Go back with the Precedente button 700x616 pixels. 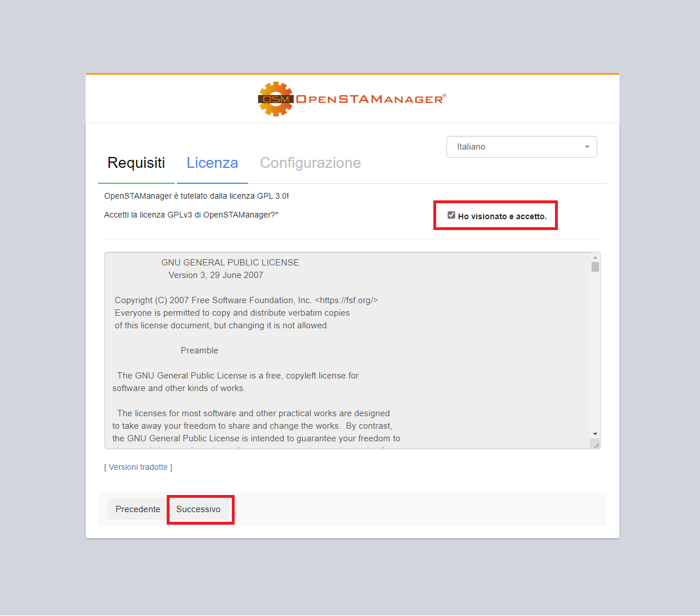click(x=138, y=509)
